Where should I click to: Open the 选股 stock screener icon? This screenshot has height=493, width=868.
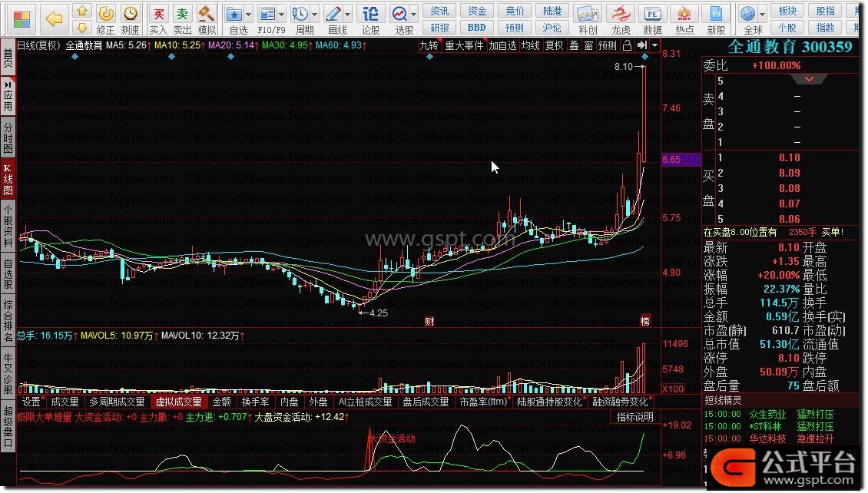399,20
